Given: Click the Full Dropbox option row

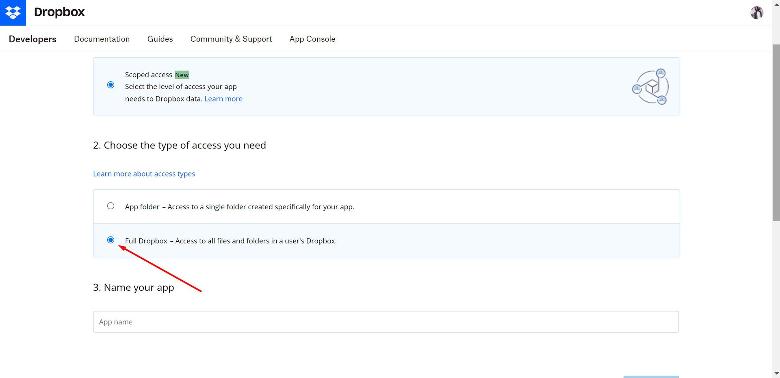Looking at the screenshot, I should pyautogui.click(x=386, y=240).
